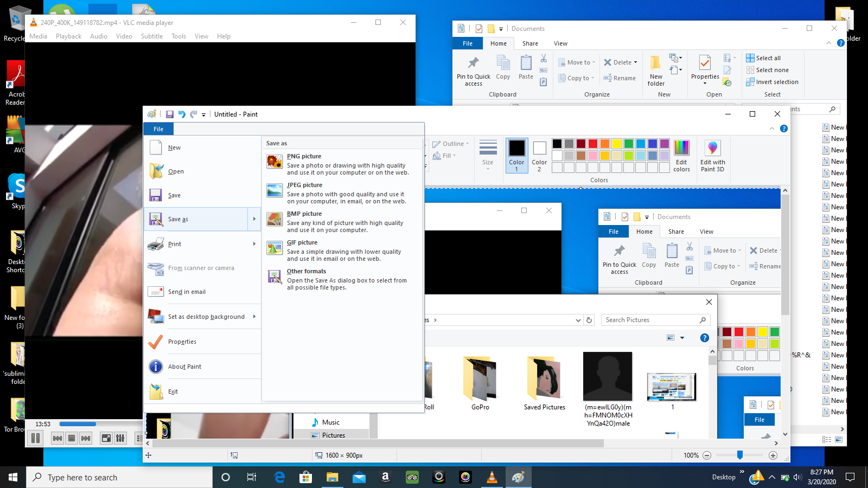868x488 pixels.
Task: Click New folder in Documents ribbon
Action: pos(656,71)
